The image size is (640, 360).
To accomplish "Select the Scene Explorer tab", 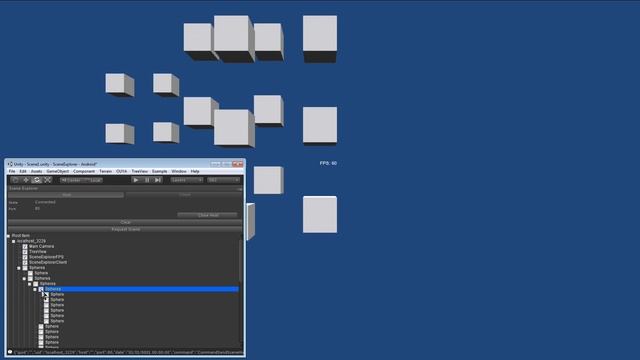I will (23, 189).
